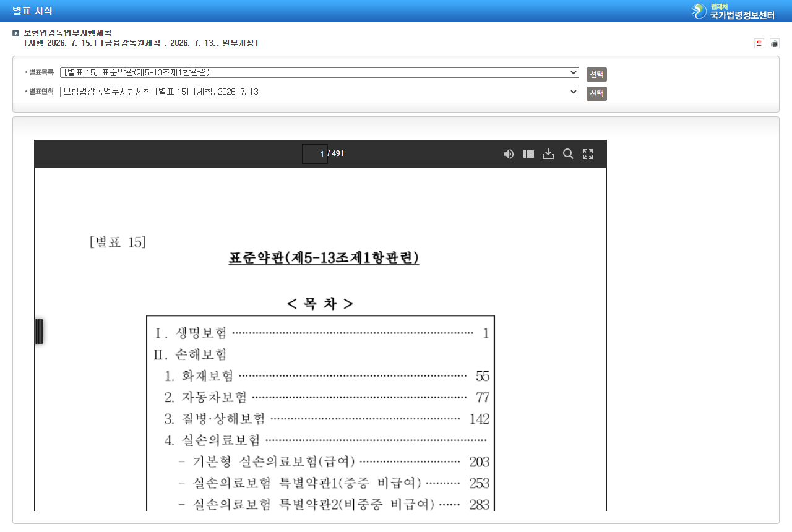Image resolution: width=792 pixels, height=532 pixels.
Task: Download the document with download icon
Action: click(x=548, y=154)
